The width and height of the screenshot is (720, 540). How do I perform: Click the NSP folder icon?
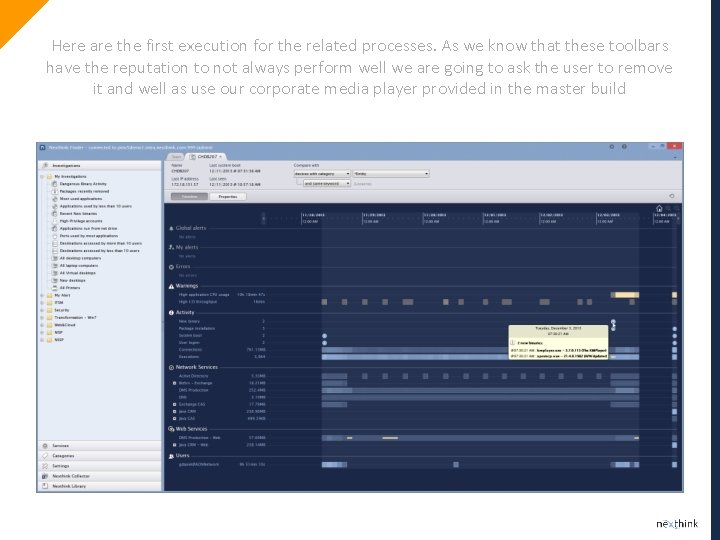click(50, 332)
